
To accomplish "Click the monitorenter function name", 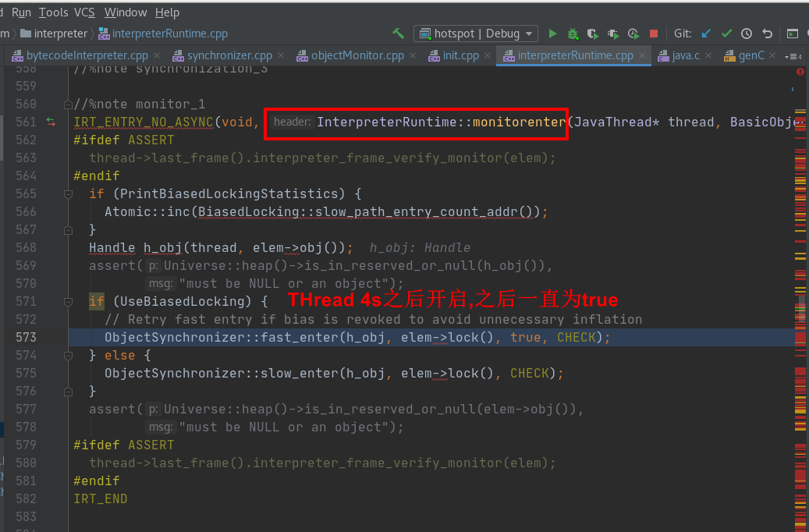I will tap(519, 122).
